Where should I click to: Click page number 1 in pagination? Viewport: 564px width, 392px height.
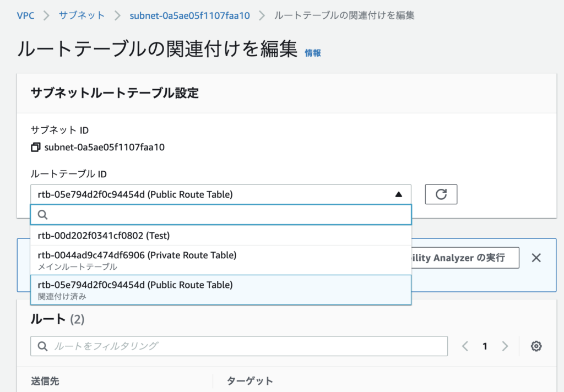pyautogui.click(x=485, y=346)
